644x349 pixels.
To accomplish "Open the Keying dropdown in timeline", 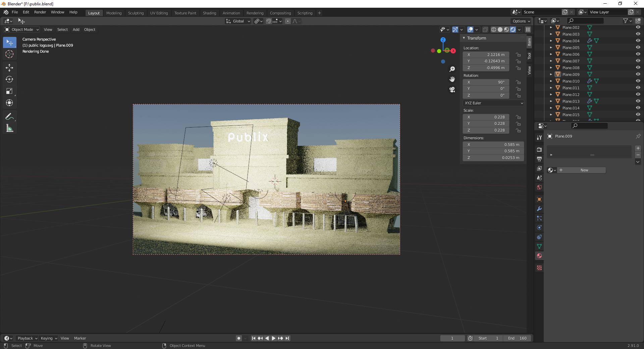I will [x=49, y=338].
